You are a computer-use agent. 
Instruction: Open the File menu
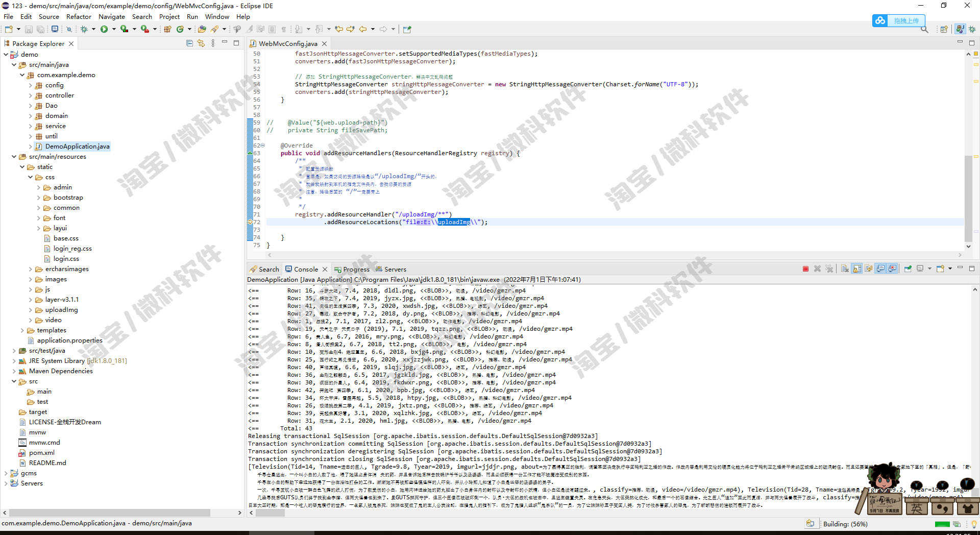click(9, 16)
